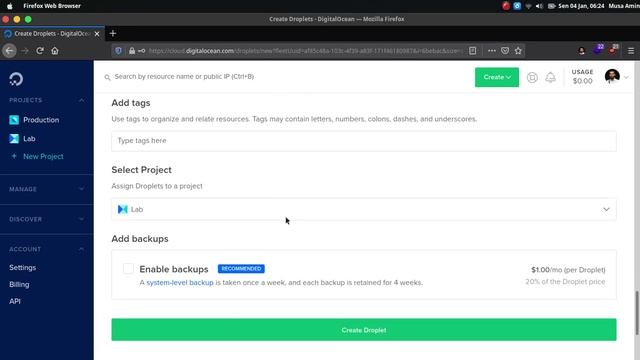Save page to Pocket
The height and width of the screenshot is (360, 640).
coord(505,51)
